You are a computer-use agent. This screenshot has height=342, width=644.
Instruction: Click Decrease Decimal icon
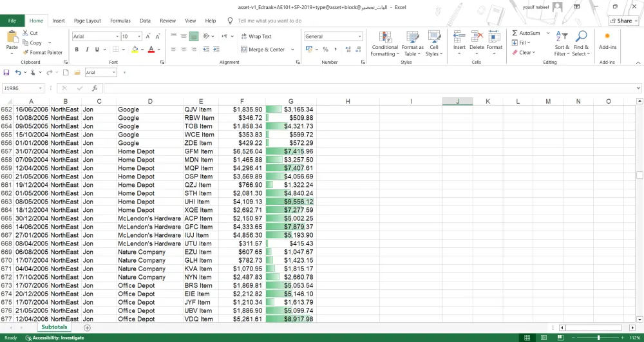(358, 49)
